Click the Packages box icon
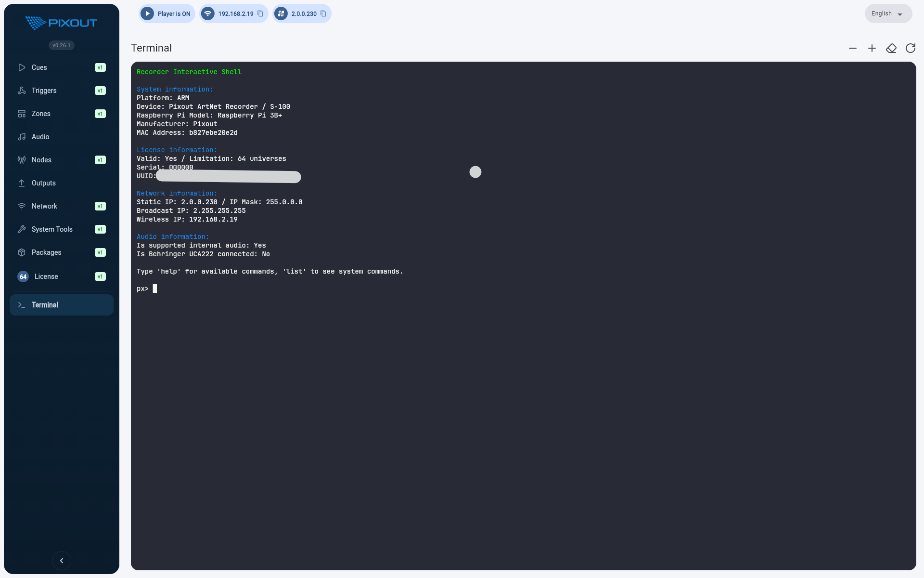 click(x=22, y=252)
